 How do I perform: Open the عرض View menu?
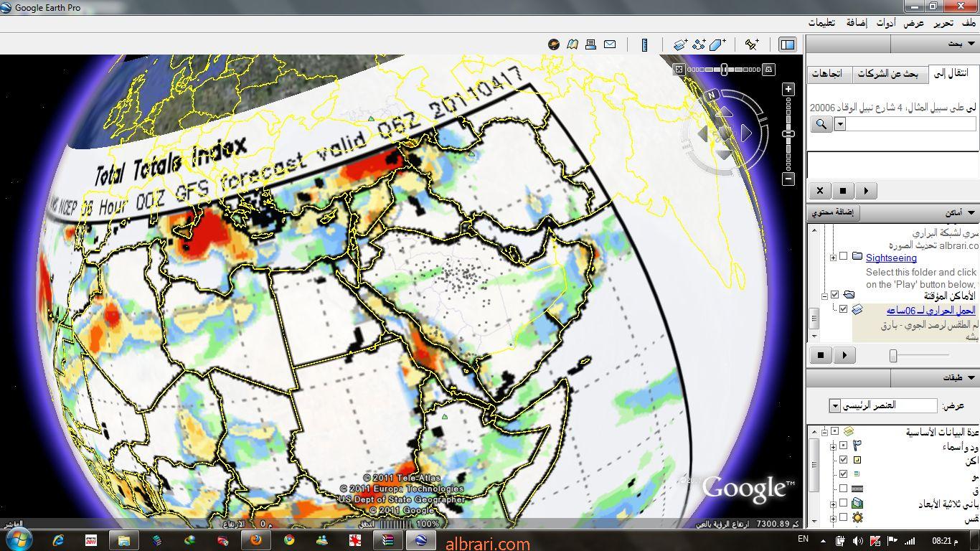913,23
